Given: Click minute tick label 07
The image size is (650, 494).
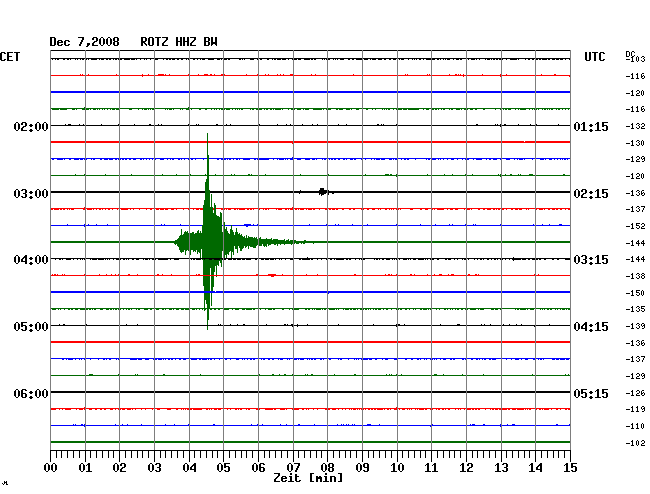Looking at the screenshot, I should (293, 467).
